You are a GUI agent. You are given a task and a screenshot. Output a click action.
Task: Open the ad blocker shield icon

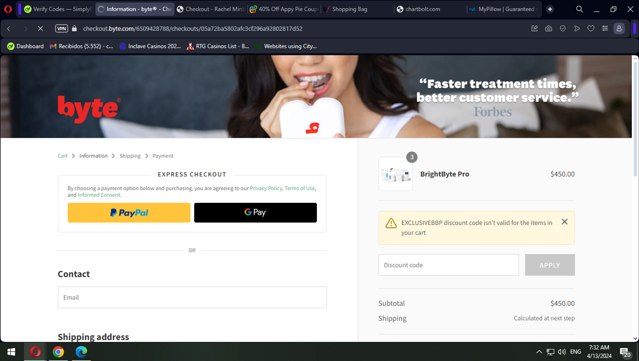(563, 29)
